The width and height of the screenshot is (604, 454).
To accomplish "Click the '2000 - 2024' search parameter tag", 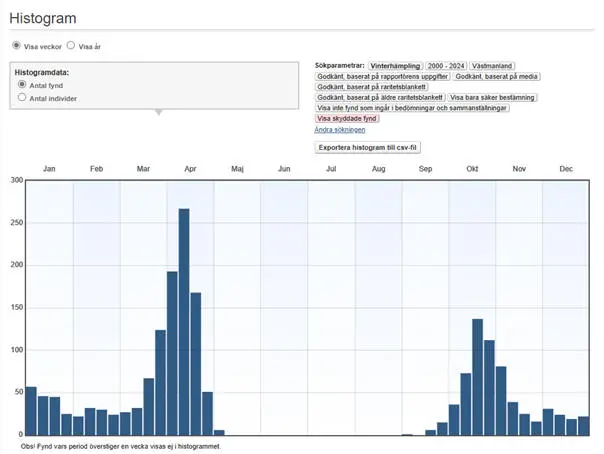I will [x=449, y=65].
